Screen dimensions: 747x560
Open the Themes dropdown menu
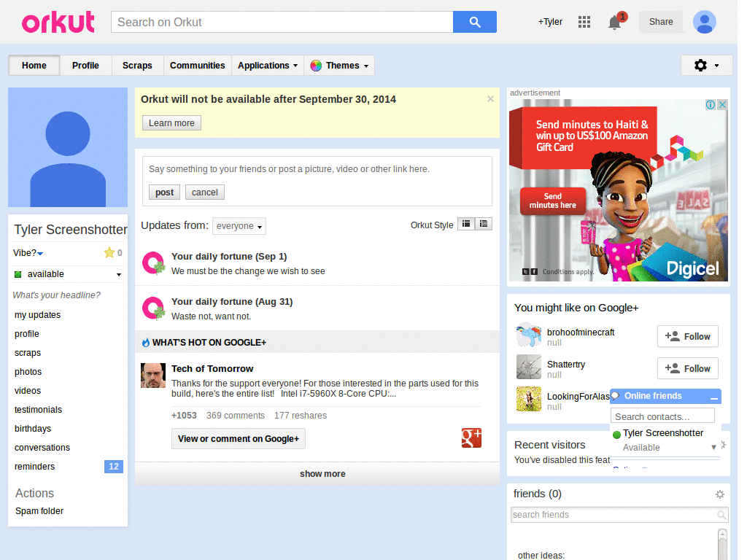(339, 66)
